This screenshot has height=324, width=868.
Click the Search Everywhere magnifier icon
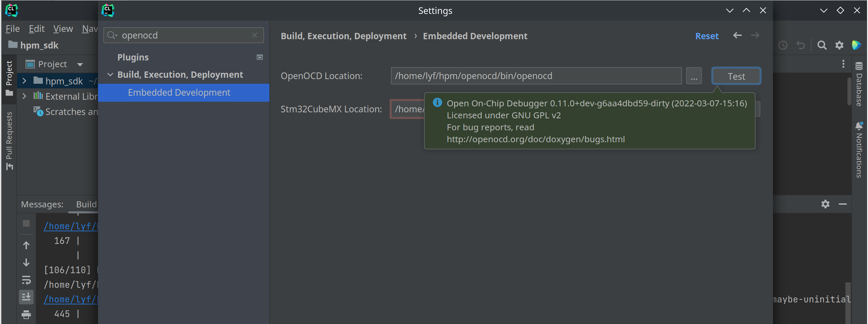821,45
